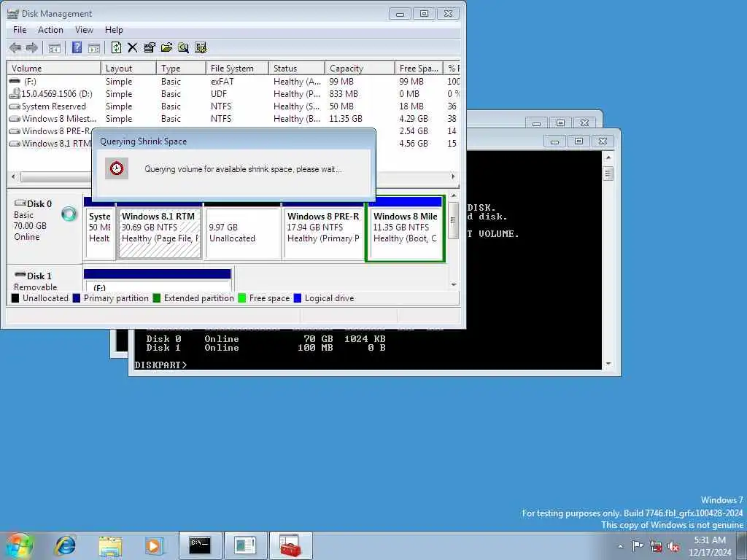Screen dimensions: 747x560
Task: Select the Windows 8 Mile 11.35 GB partition block
Action: click(x=406, y=228)
